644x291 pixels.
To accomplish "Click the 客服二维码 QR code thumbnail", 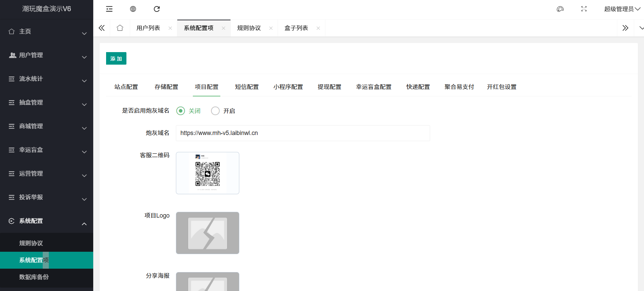I will click(x=207, y=173).
